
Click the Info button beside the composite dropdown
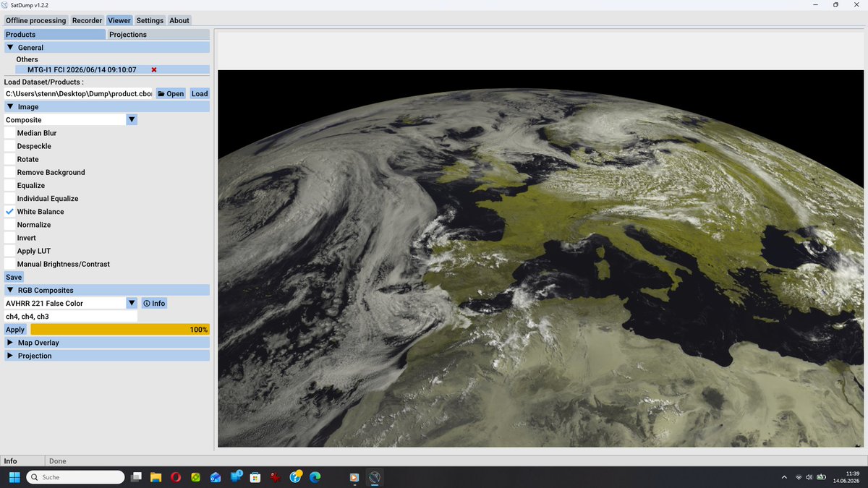154,304
